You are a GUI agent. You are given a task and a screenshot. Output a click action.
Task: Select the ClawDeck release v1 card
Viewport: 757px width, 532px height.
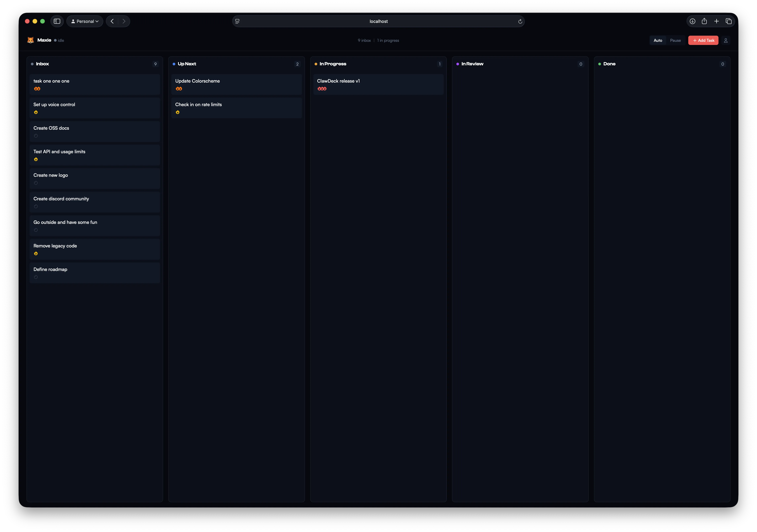(378, 84)
